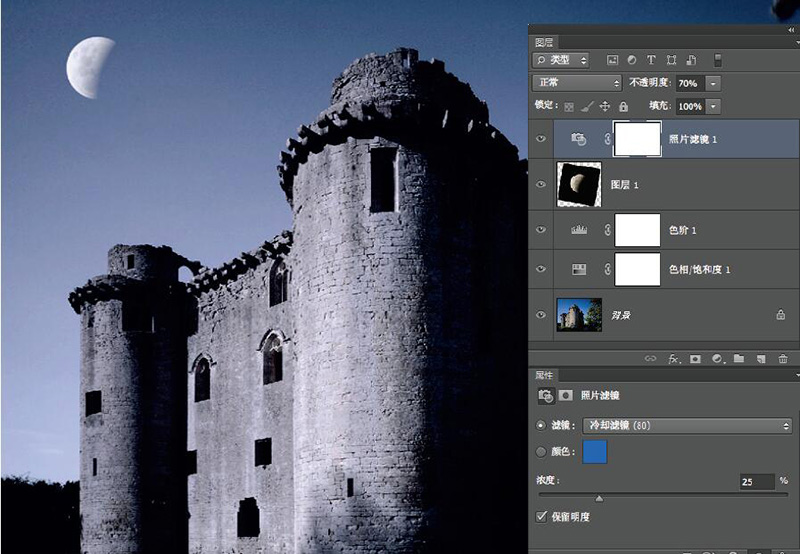This screenshot has width=800, height=554.
Task: Open the 不透明度 70% slider arrow
Action: click(x=714, y=84)
